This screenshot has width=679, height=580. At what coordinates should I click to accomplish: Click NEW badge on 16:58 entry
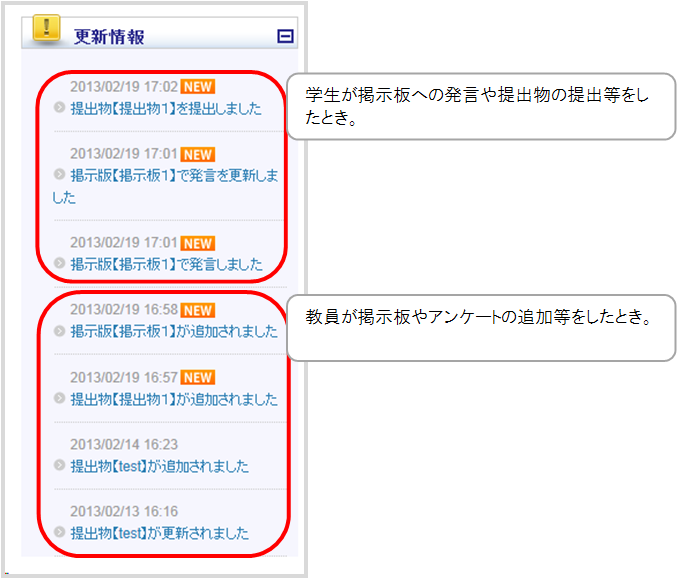point(198,310)
